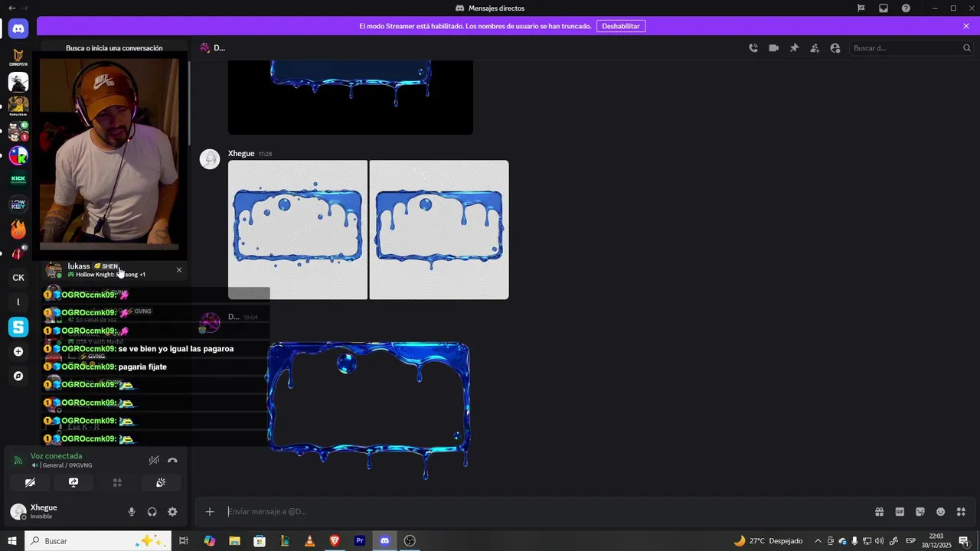Click the Windows taskbar Buscar box
Image resolution: width=980 pixels, height=551 pixels.
[99, 541]
